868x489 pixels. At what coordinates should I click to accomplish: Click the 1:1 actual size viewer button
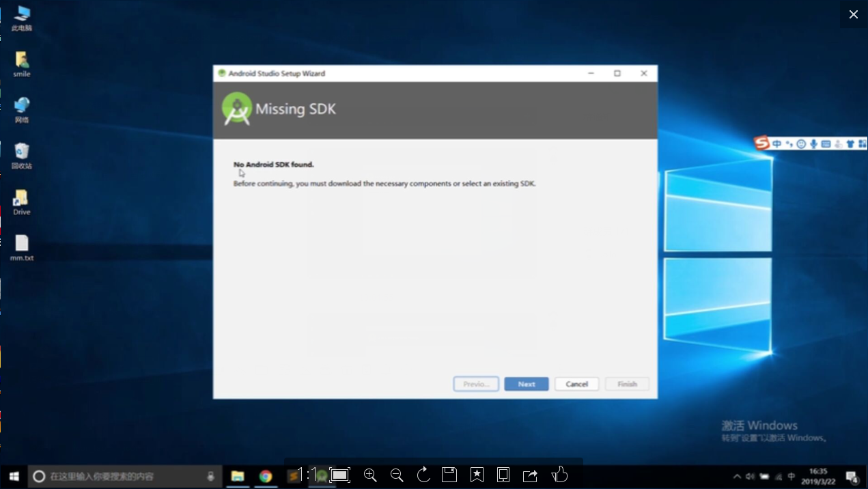[x=307, y=475]
